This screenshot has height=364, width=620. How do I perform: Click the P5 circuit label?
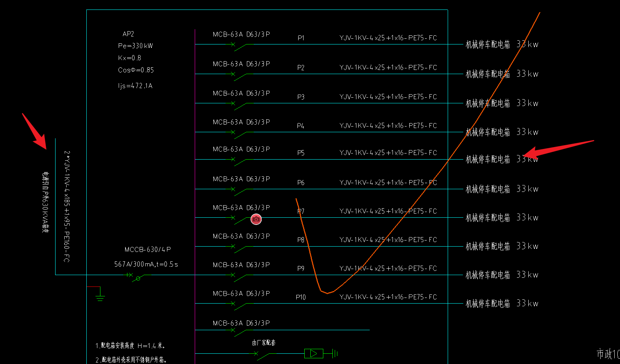(x=301, y=153)
